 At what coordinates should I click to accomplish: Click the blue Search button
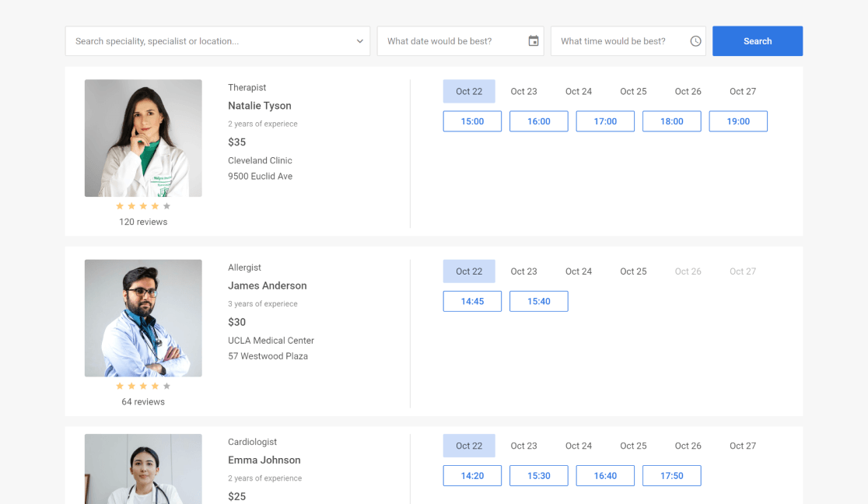click(x=758, y=41)
